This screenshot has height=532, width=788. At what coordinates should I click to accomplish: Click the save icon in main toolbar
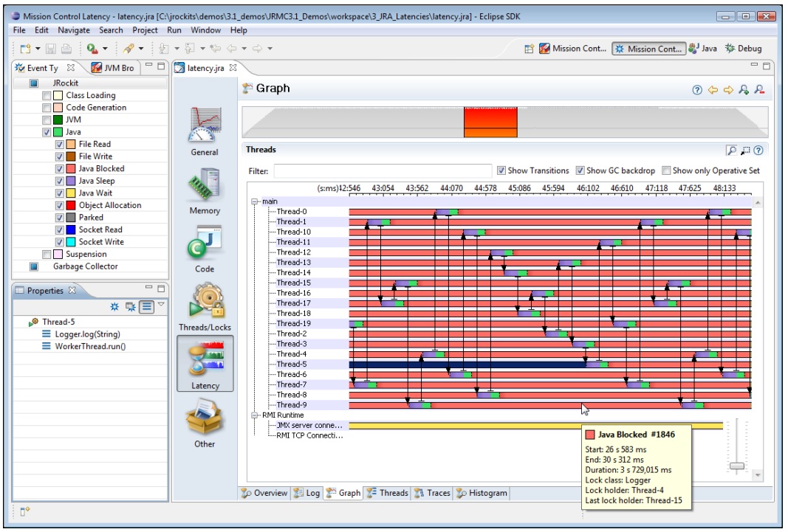click(51, 49)
